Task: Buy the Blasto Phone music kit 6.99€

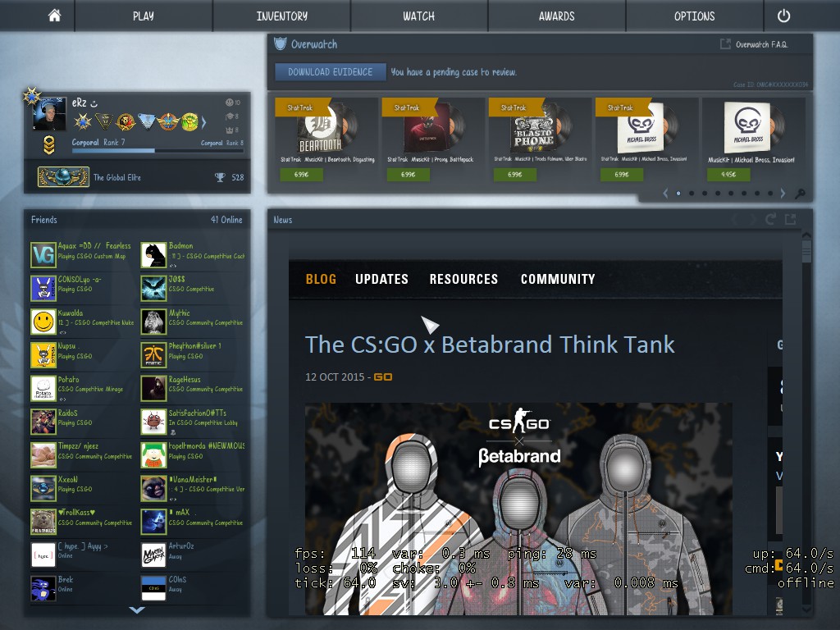Action: pos(515,175)
